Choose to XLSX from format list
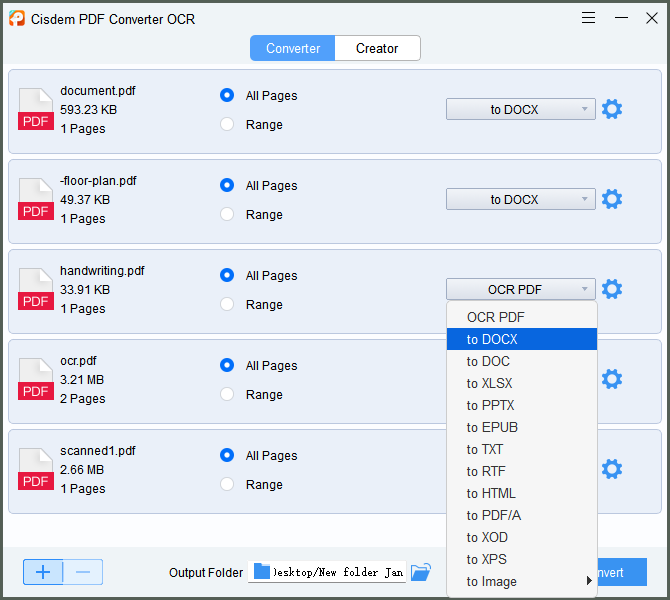 pos(522,383)
